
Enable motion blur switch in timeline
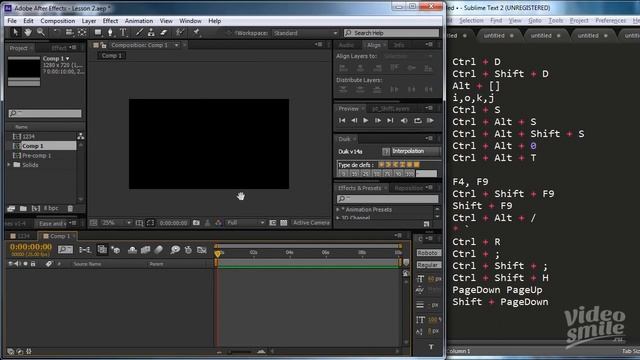159,250
